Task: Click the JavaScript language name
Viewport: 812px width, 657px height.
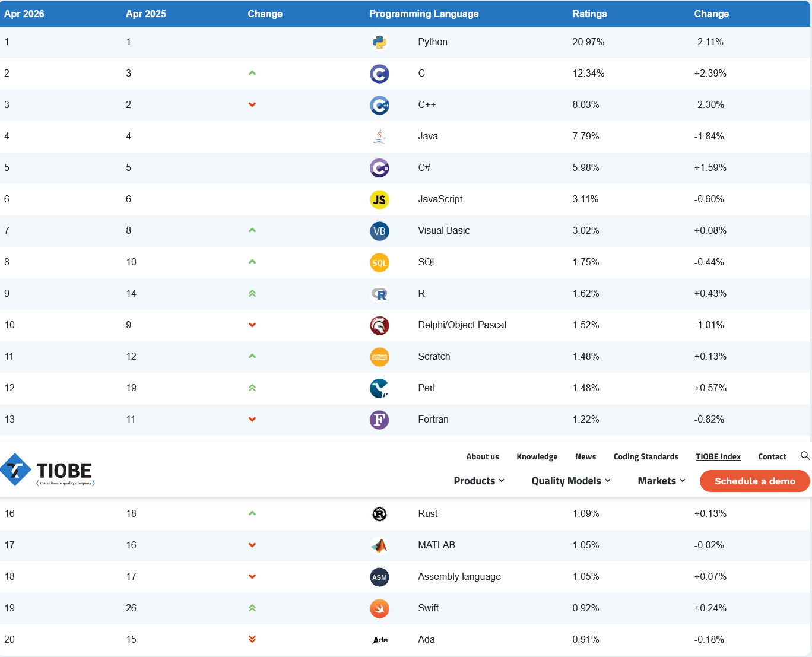Action: (x=440, y=199)
